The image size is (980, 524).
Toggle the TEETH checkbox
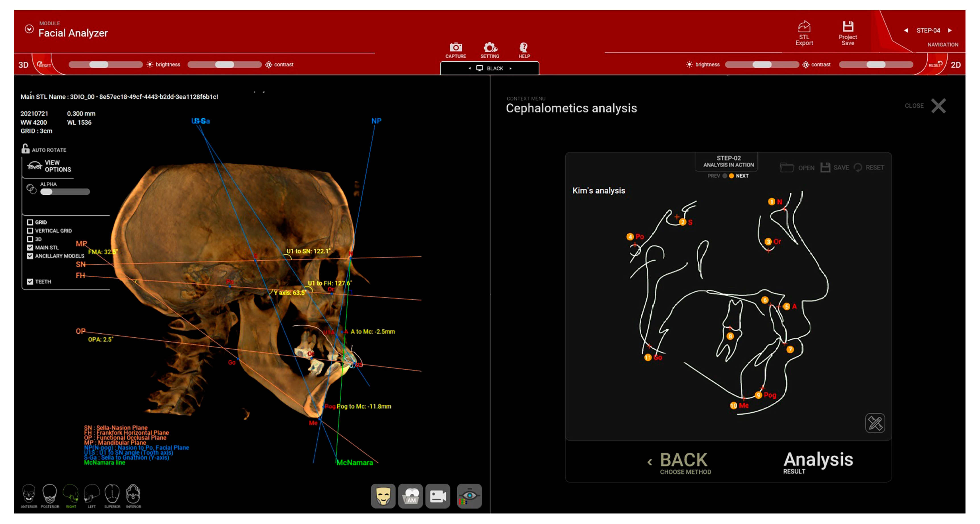(x=30, y=282)
